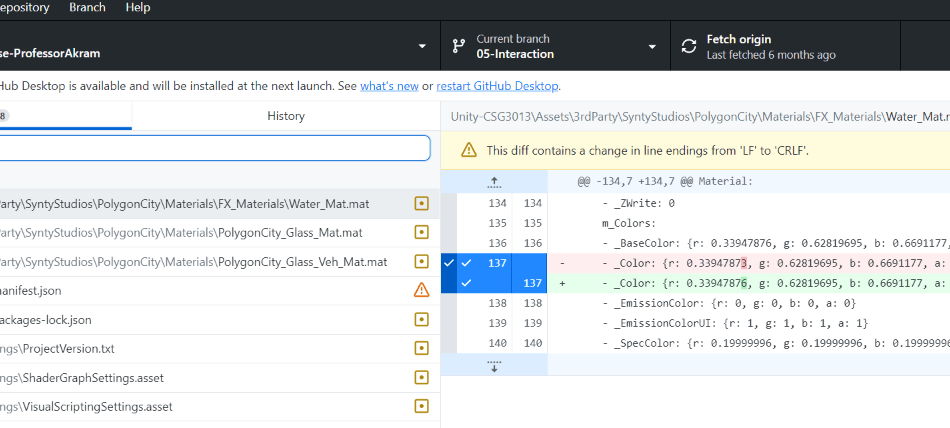This screenshot has width=950, height=428.
Task: Click the _SpecColor diff line
Action: point(749,343)
